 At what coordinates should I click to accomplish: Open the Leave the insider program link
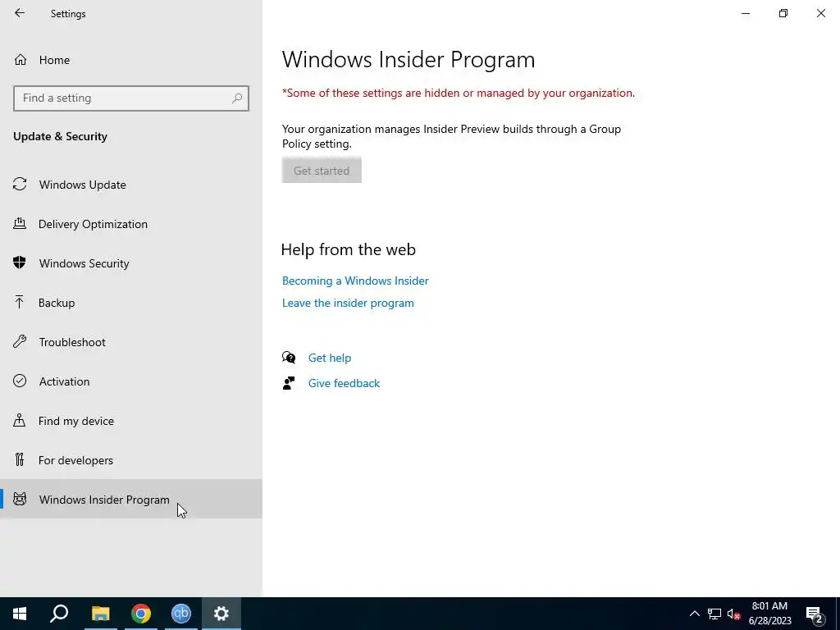coord(348,304)
